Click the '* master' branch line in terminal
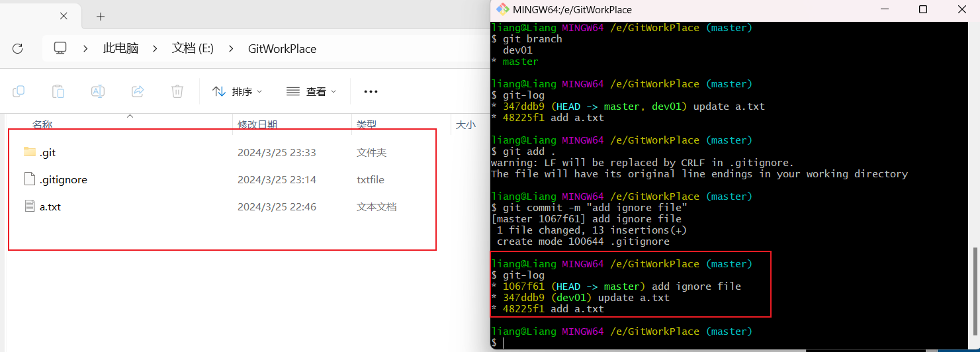 click(x=515, y=62)
